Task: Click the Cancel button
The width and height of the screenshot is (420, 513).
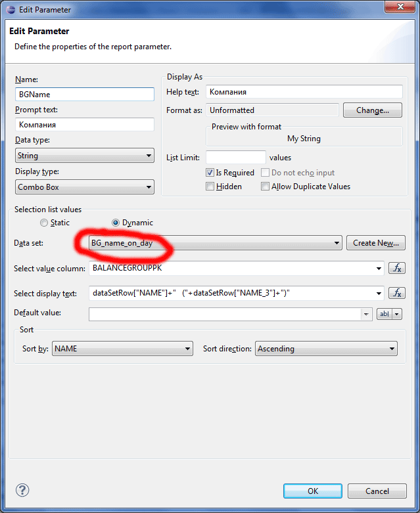Action: (x=377, y=491)
